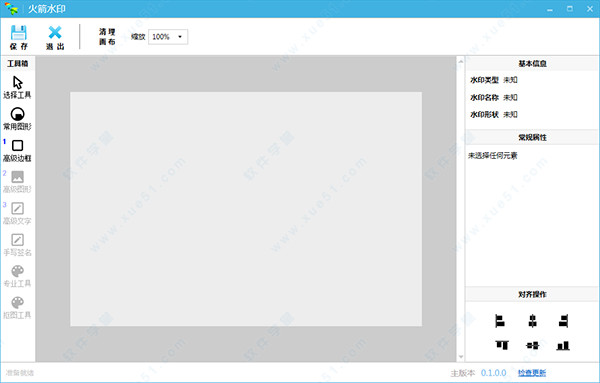600x383 pixels.
Task: Pick the 选择工具 selection arrow tool
Action: (17, 87)
